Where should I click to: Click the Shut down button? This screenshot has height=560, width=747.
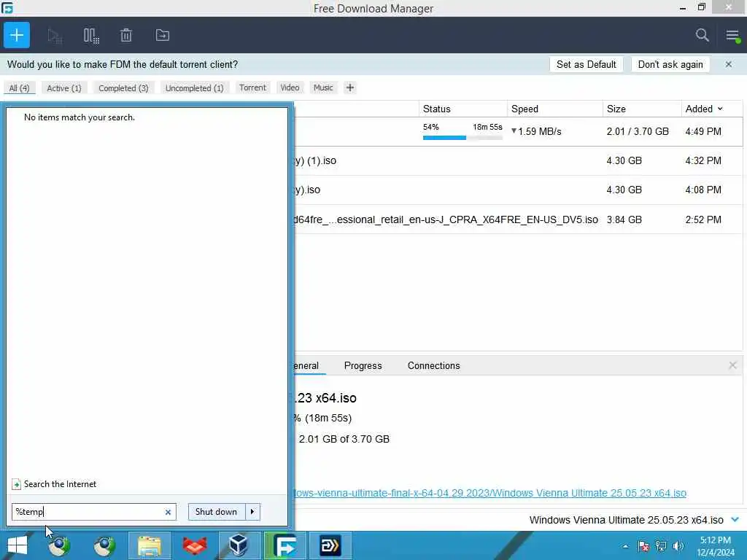coord(216,512)
